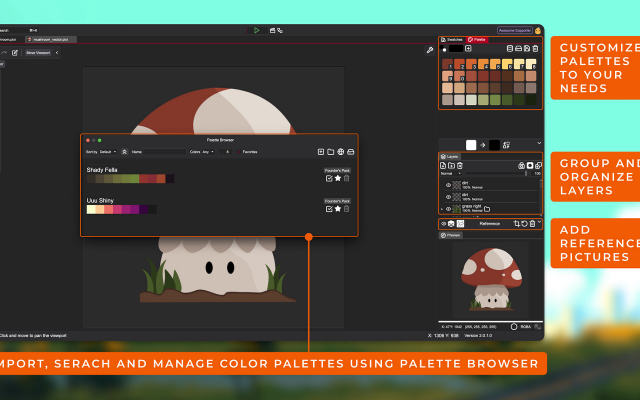The width and height of the screenshot is (640, 400).
Task: Toggle visibility of grass right layer
Action: pyautogui.click(x=448, y=209)
